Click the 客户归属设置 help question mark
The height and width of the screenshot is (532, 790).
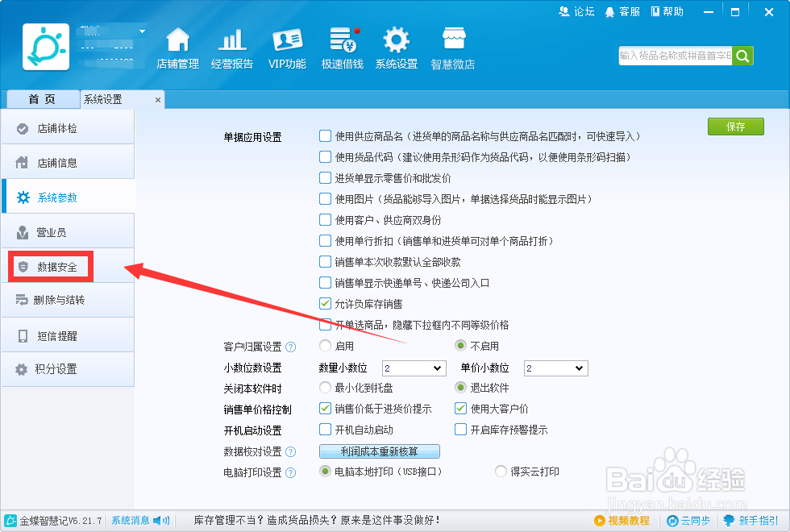[x=291, y=347]
